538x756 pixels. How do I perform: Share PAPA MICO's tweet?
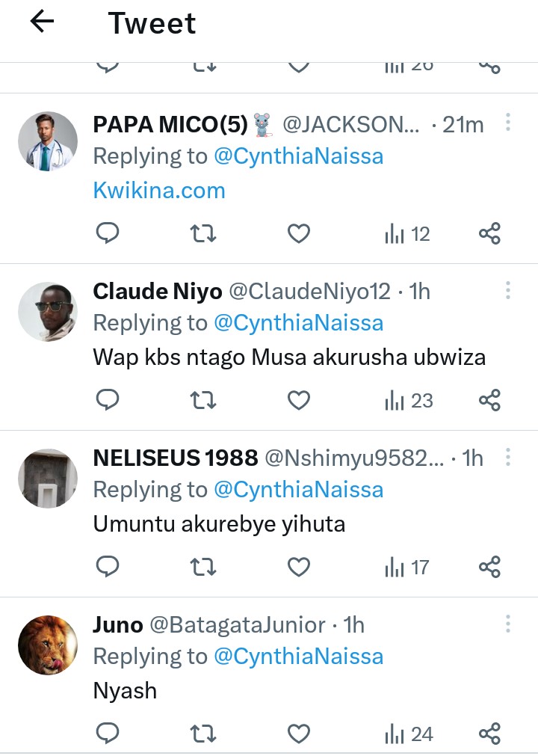point(489,234)
